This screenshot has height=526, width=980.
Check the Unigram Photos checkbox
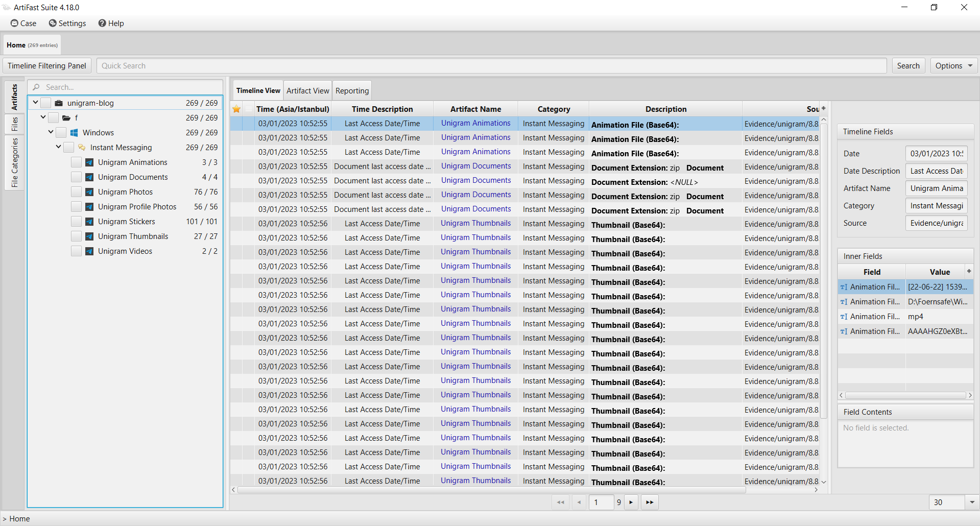[76, 192]
